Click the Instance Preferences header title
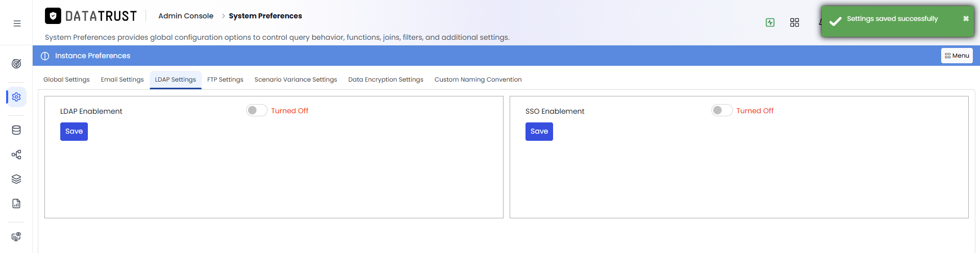Image resolution: width=980 pixels, height=253 pixels. coord(92,56)
